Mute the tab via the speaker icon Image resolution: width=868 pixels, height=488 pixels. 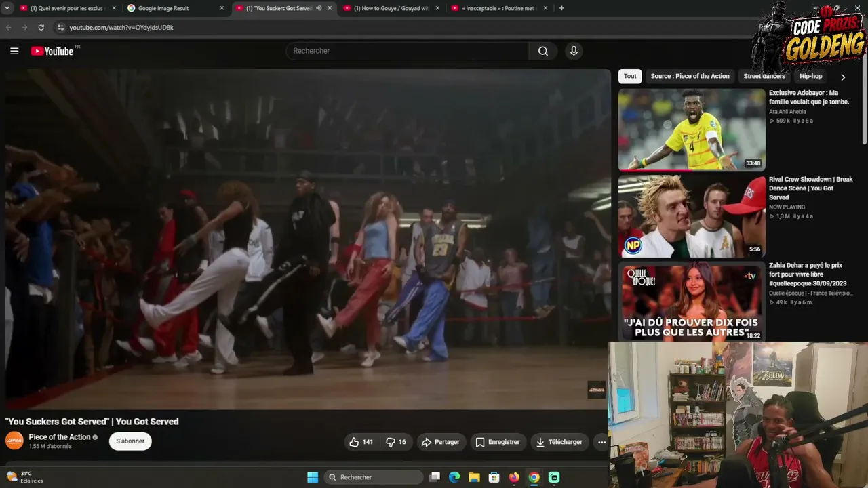(319, 8)
